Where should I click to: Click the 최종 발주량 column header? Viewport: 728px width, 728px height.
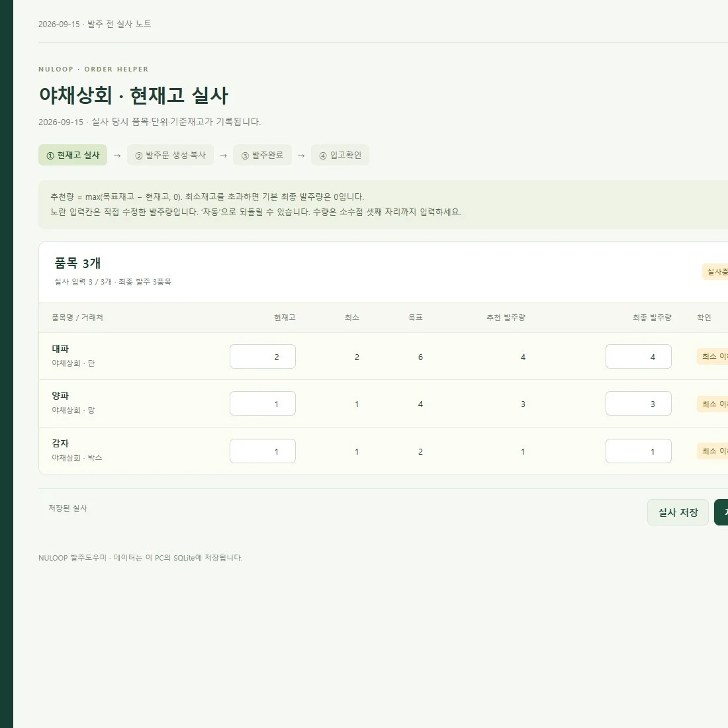[652, 318]
